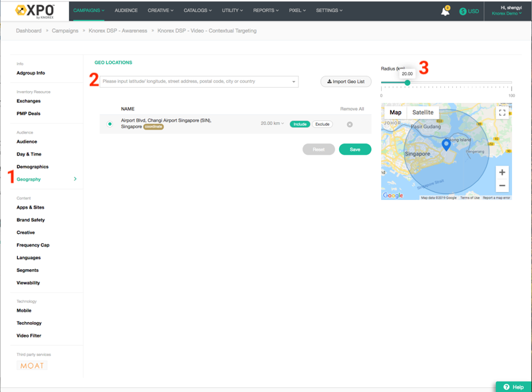Click the blue map location pin
This screenshot has height=392, width=532.
[x=446, y=144]
